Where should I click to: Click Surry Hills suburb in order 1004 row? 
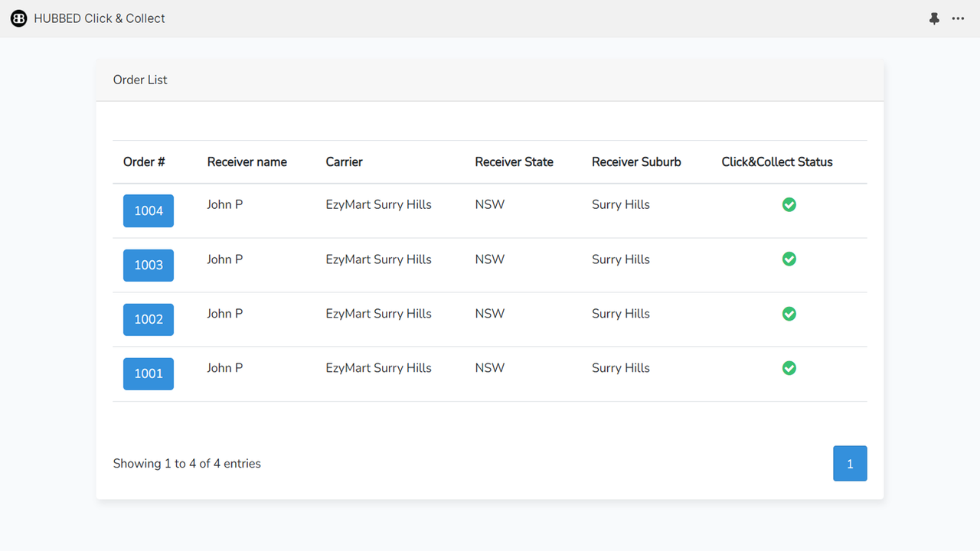click(x=621, y=204)
